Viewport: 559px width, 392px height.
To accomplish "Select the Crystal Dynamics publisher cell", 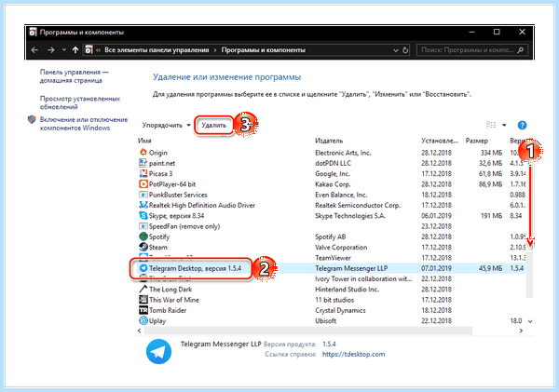I will [340, 310].
